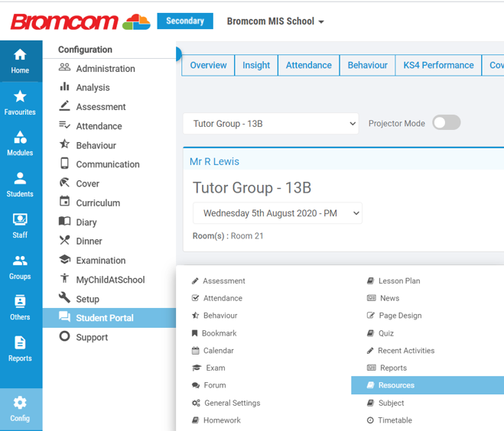Click the Attendance checklist icon in Configuration

pos(64,125)
